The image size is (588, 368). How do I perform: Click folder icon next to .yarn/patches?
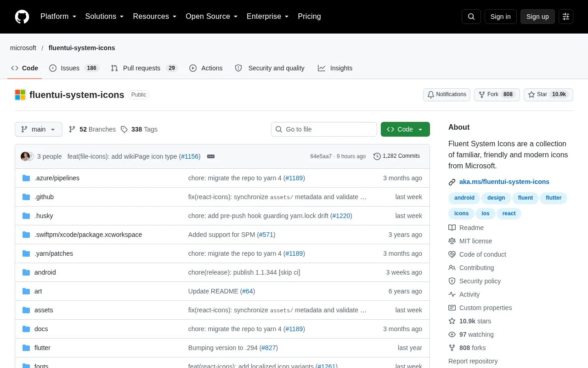point(26,253)
